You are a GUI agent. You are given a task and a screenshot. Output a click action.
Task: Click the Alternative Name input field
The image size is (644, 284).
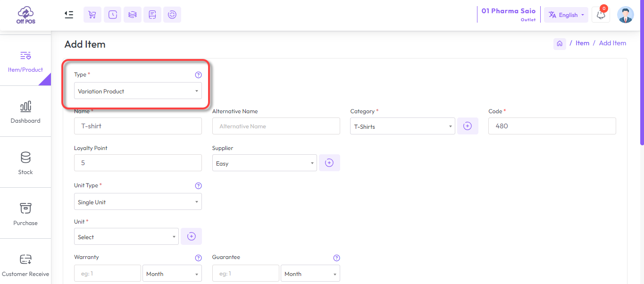(x=276, y=126)
